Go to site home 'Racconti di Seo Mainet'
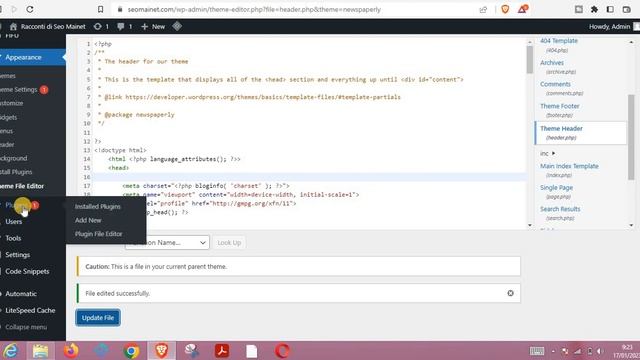This screenshot has height=360, width=640. (48, 27)
